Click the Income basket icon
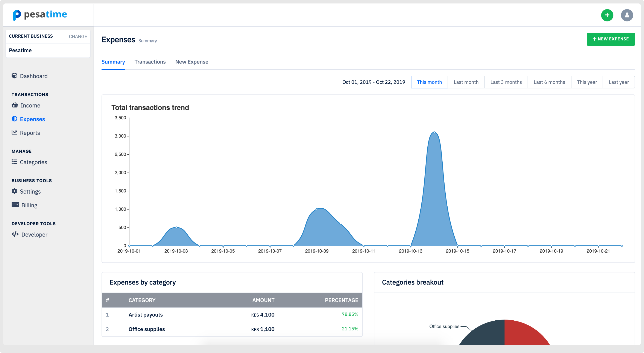Image resolution: width=644 pixels, height=353 pixels. (x=15, y=105)
